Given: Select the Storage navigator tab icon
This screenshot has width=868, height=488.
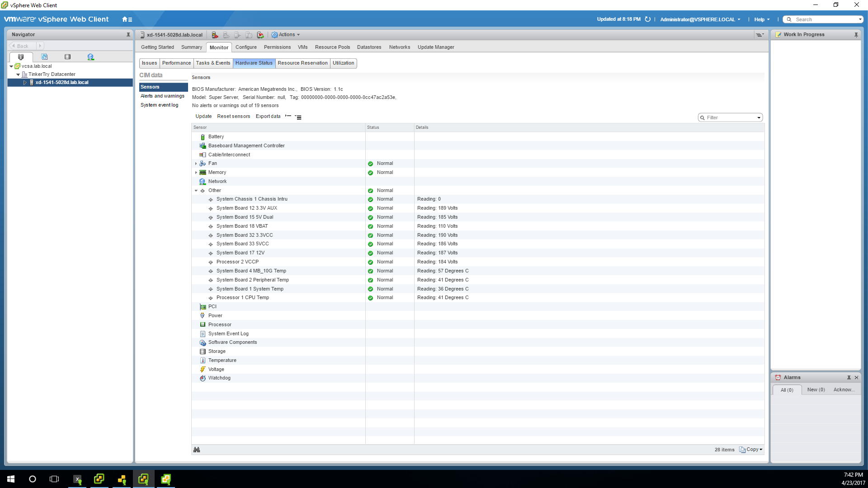Looking at the screenshot, I should pos(67,57).
